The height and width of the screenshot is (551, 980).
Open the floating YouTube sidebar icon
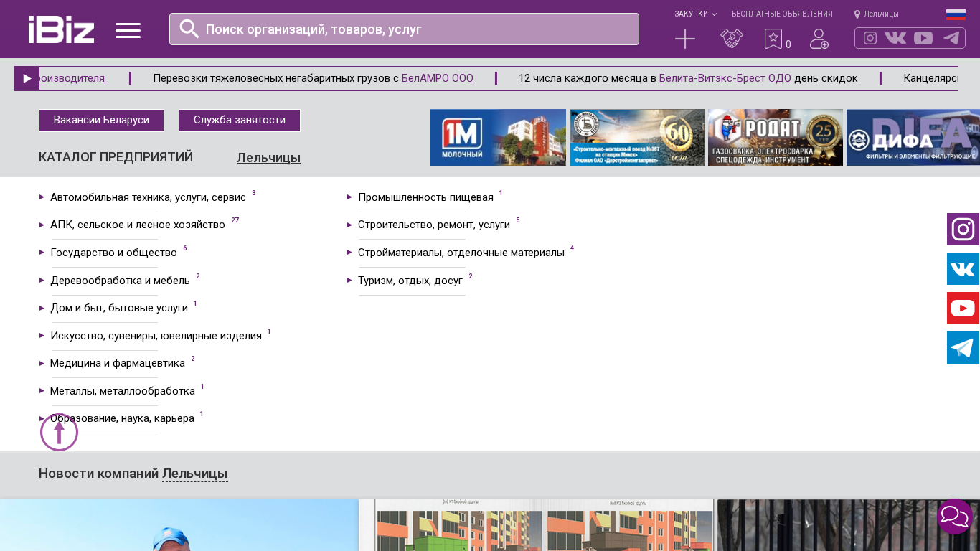[x=963, y=309]
